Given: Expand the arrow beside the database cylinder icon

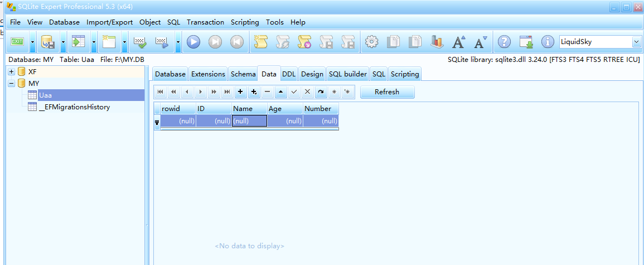Looking at the screenshot, I should coord(63,41).
